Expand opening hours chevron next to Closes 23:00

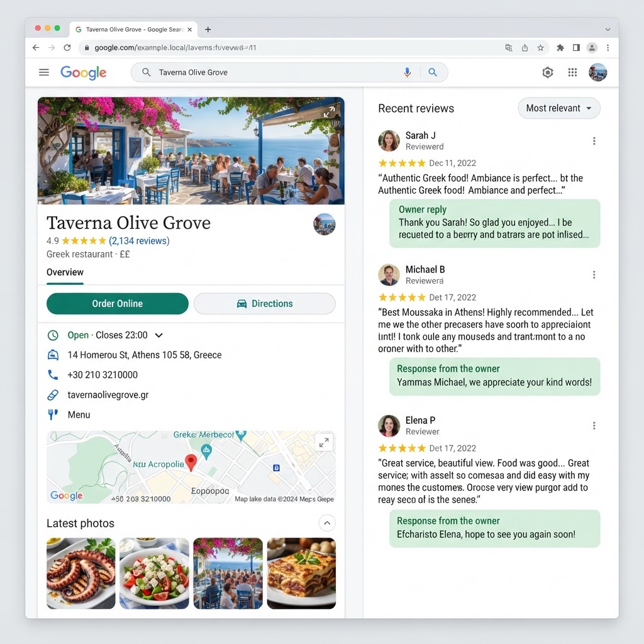click(x=159, y=335)
